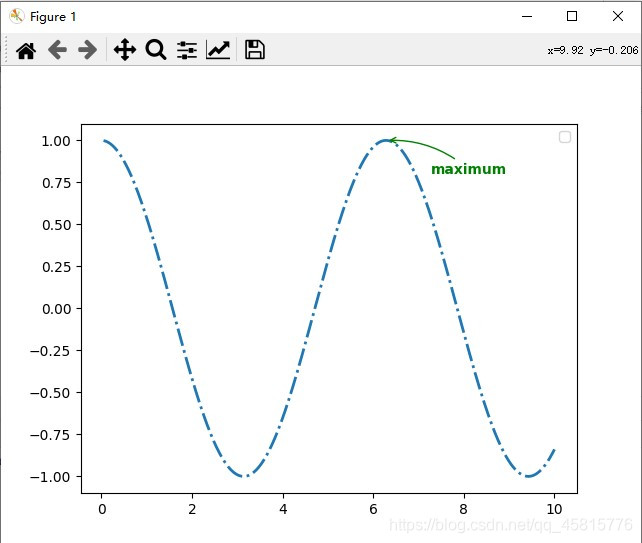Screen dimensions: 642x543
Task: Maximize the Figure 1 window
Action: pos(572,16)
